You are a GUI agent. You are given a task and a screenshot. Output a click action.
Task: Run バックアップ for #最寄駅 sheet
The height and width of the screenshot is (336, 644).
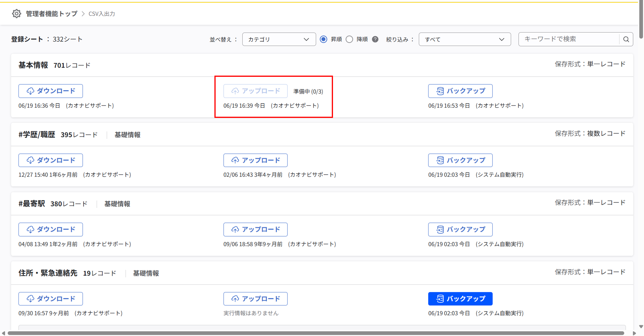(x=460, y=229)
